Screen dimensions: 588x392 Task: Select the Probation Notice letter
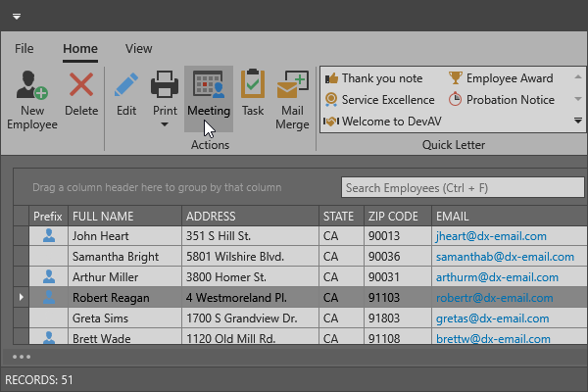[x=502, y=100]
